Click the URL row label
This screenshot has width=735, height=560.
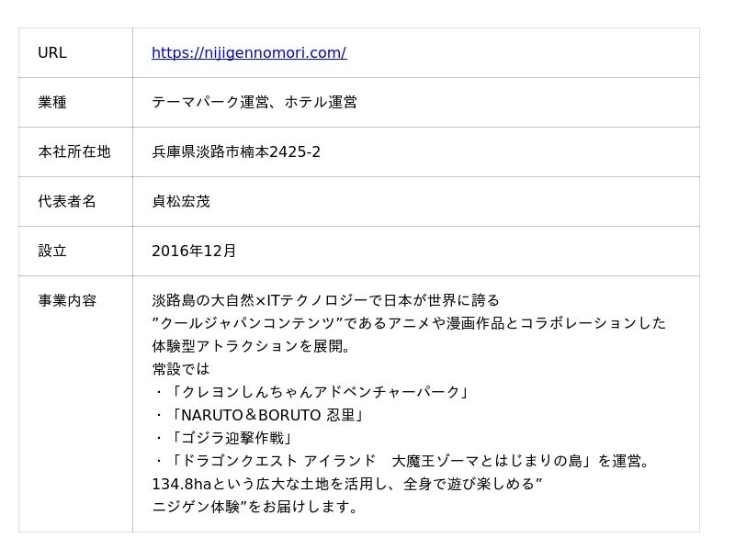point(52,53)
